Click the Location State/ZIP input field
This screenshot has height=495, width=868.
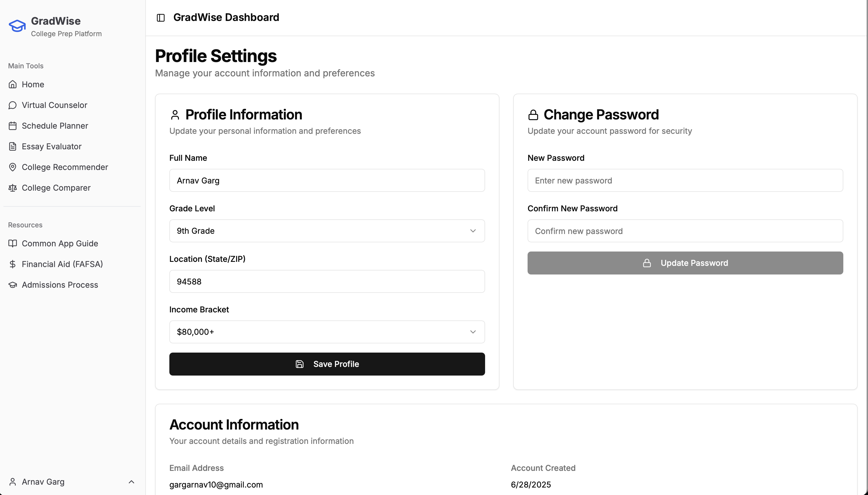tap(327, 281)
